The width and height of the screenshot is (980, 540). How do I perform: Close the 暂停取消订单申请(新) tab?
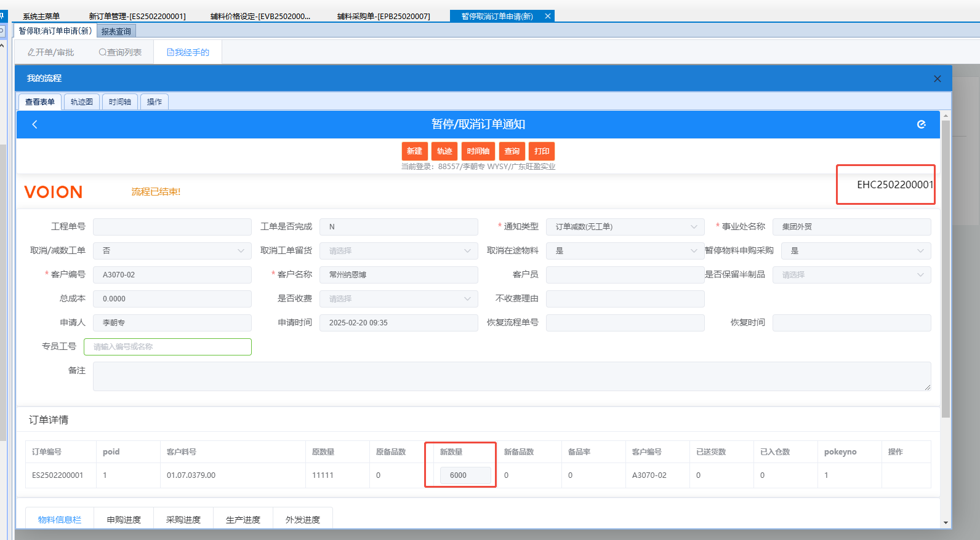tap(547, 16)
